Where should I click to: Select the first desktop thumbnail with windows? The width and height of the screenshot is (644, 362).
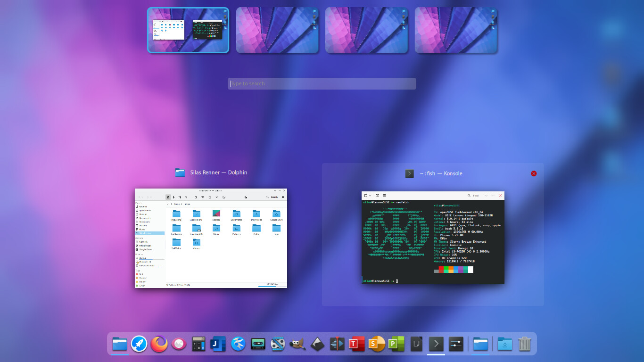pos(188,30)
